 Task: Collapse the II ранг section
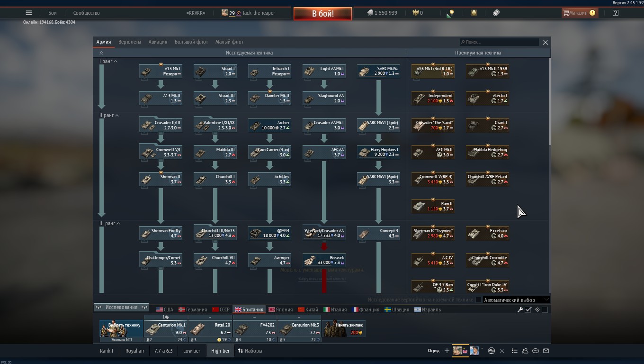click(x=109, y=116)
